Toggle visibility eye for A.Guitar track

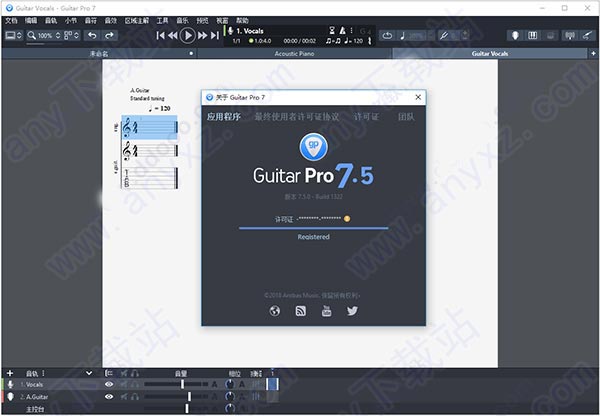click(x=109, y=396)
